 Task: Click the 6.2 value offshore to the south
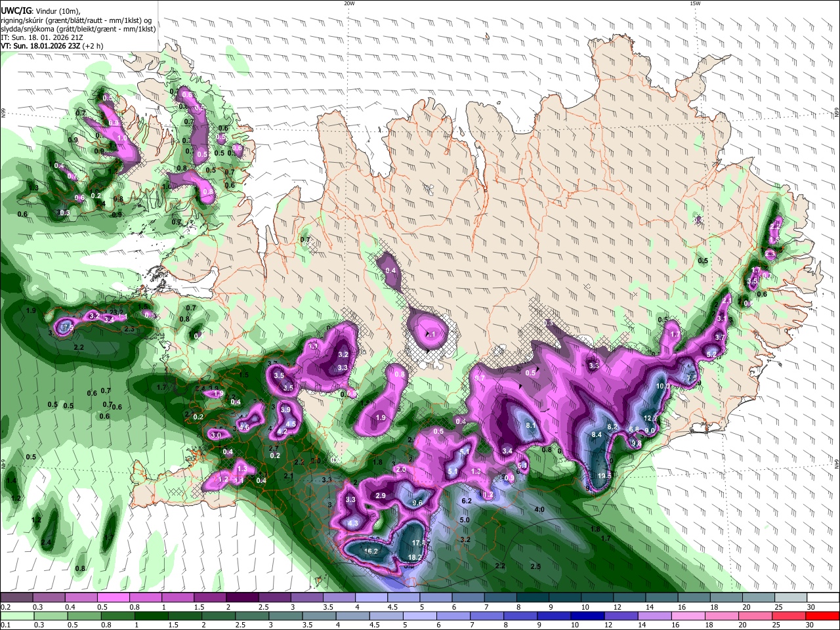tap(467, 501)
